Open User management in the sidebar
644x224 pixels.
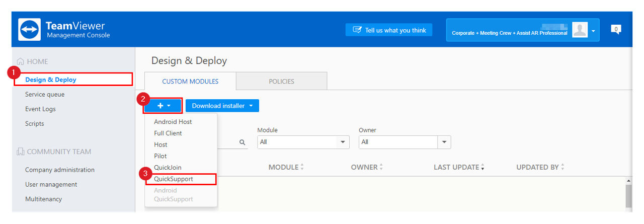51,184
